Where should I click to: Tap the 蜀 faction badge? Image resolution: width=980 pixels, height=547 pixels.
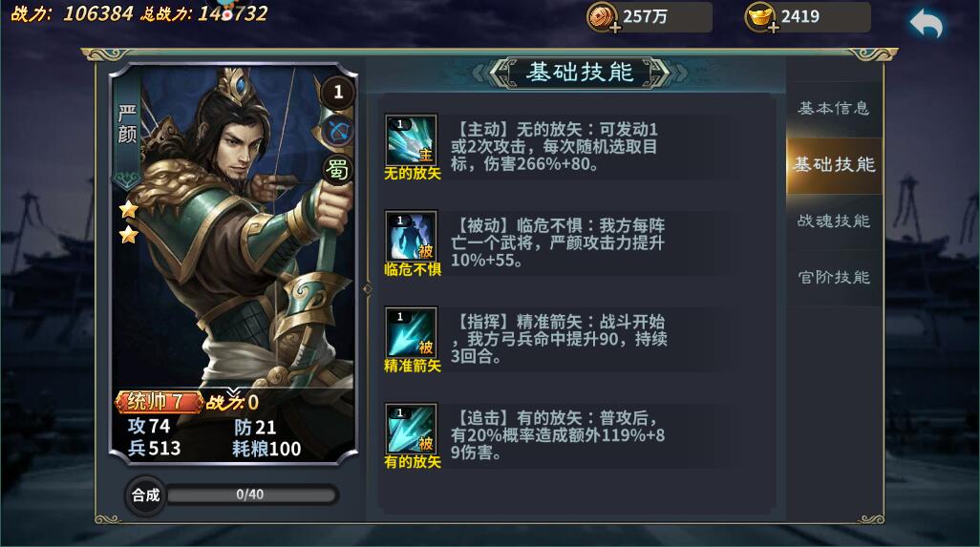point(337,169)
